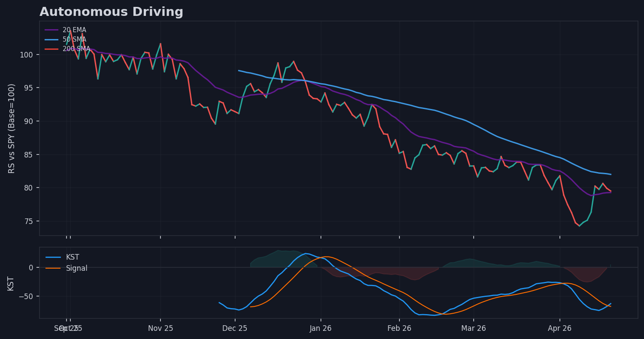This screenshot has width=644, height=339.
Task: Click the purple 20 EMA legend line swatch
Action: (51, 30)
